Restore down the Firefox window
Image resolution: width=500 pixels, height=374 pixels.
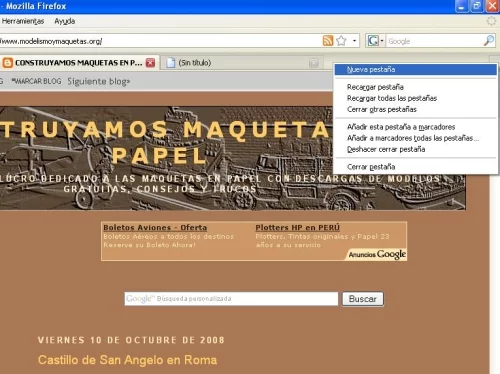(x=477, y=6)
